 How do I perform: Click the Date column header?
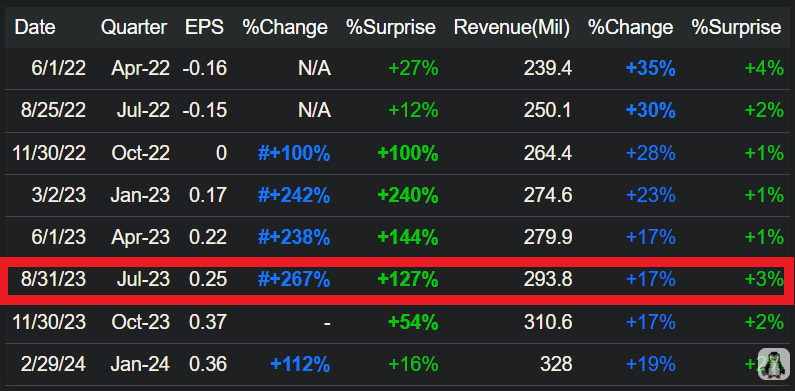(35, 27)
